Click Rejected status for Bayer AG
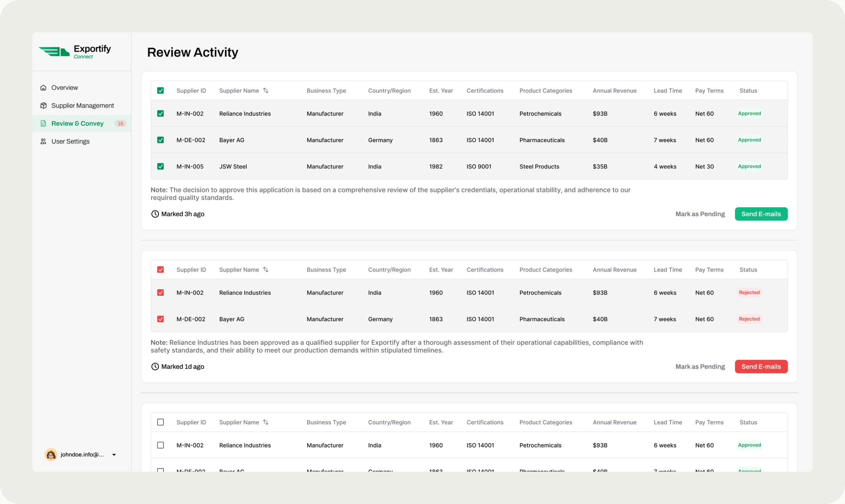Image resolution: width=845 pixels, height=504 pixels. (x=749, y=319)
